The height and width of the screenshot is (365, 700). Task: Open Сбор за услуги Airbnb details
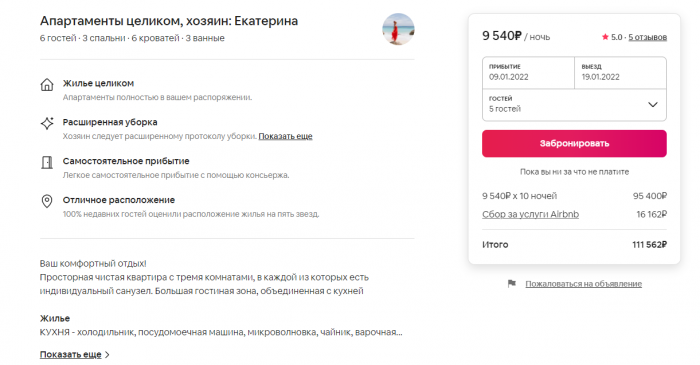pyautogui.click(x=530, y=214)
